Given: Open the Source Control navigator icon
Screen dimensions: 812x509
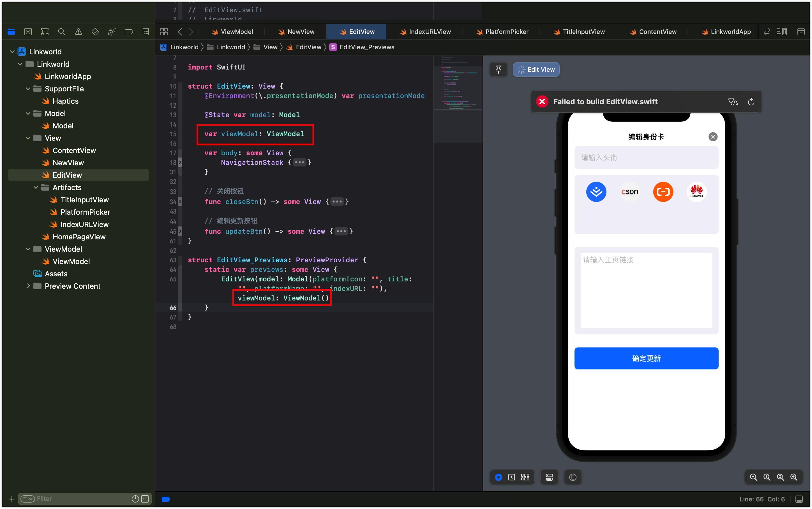Looking at the screenshot, I should tap(28, 32).
